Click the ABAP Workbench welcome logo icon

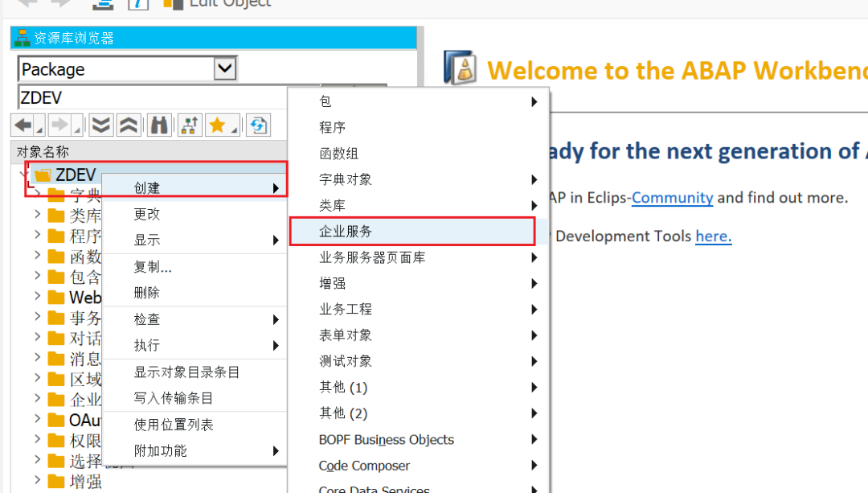(461, 68)
